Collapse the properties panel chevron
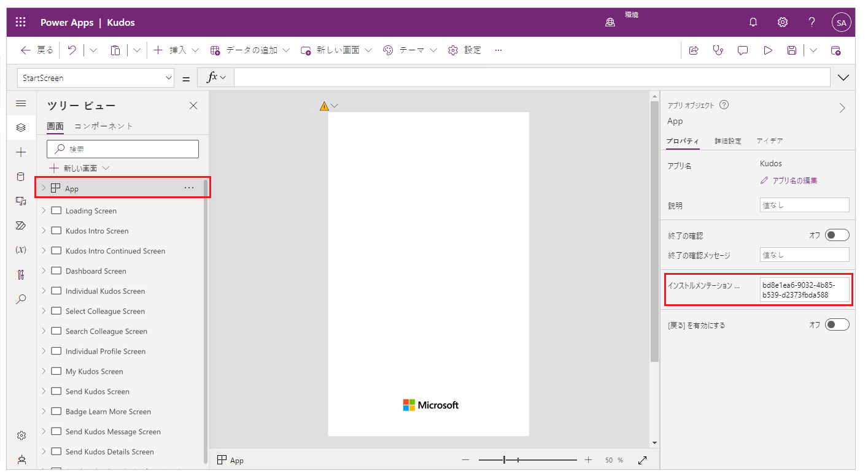This screenshot has width=868, height=476. click(x=842, y=108)
